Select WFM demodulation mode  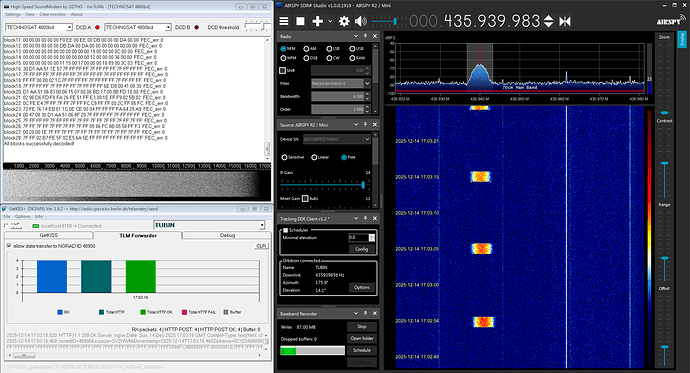pyautogui.click(x=283, y=58)
